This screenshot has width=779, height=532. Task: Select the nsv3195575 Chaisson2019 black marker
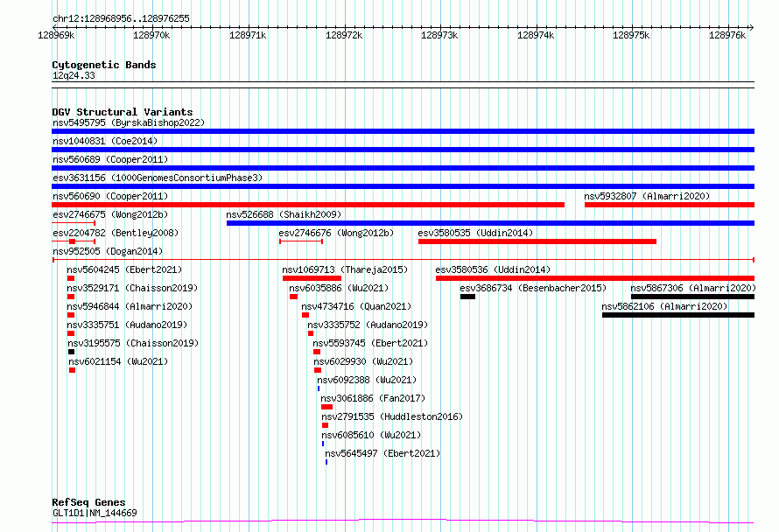coord(71,352)
